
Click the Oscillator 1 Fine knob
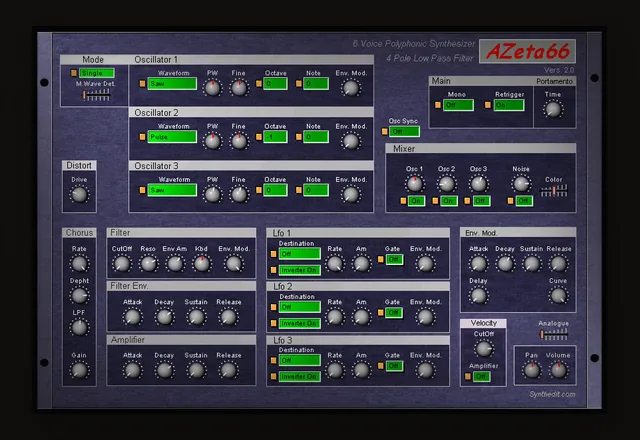pos(239,88)
